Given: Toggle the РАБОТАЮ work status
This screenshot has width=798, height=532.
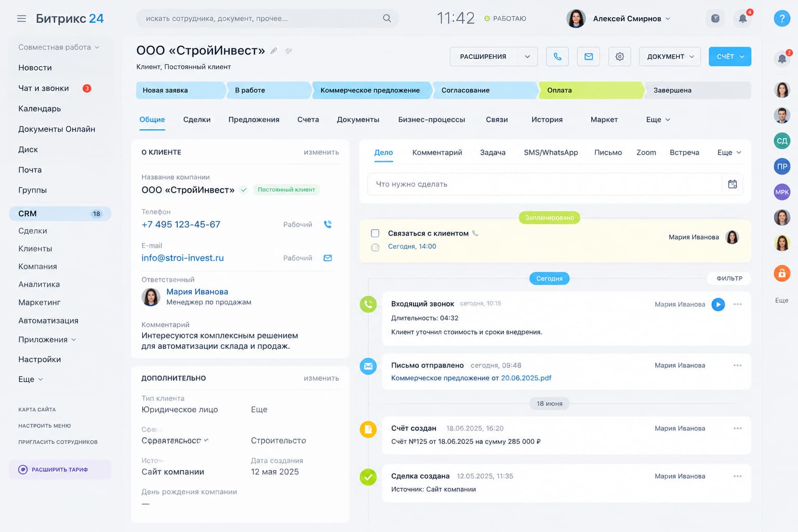Looking at the screenshot, I should (505, 18).
